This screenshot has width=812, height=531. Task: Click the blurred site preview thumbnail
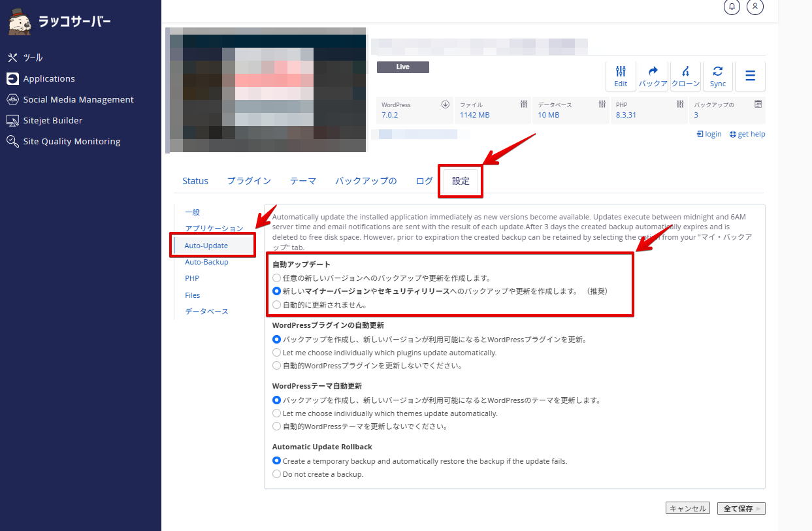pyautogui.click(x=266, y=90)
